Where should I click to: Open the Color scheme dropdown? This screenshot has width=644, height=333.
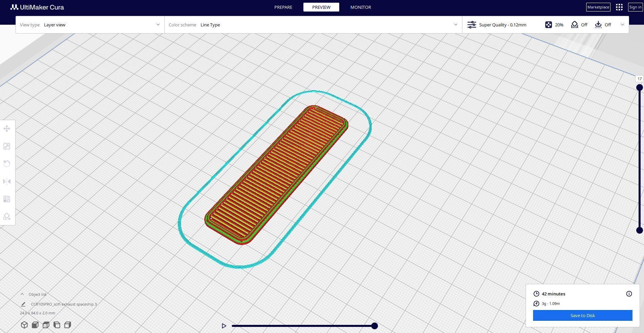click(x=313, y=25)
